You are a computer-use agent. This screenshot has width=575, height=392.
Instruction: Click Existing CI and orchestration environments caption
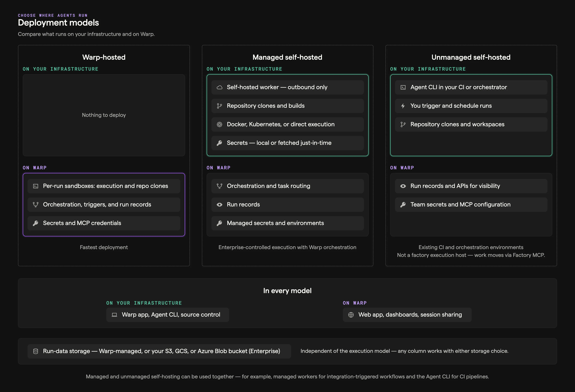click(471, 247)
